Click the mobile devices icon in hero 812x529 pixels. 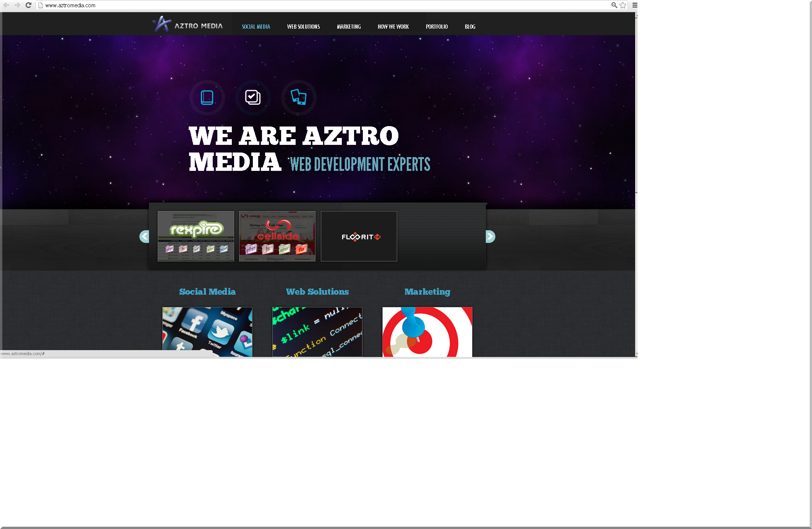click(x=299, y=97)
